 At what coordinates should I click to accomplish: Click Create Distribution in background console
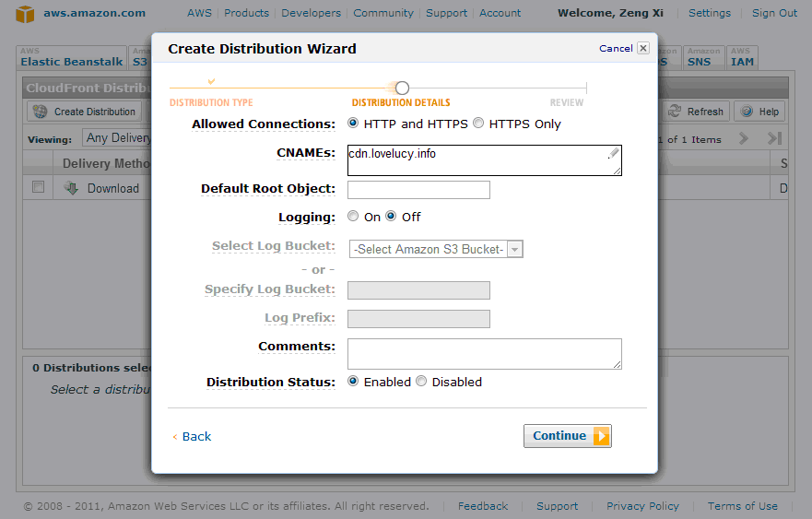85,112
